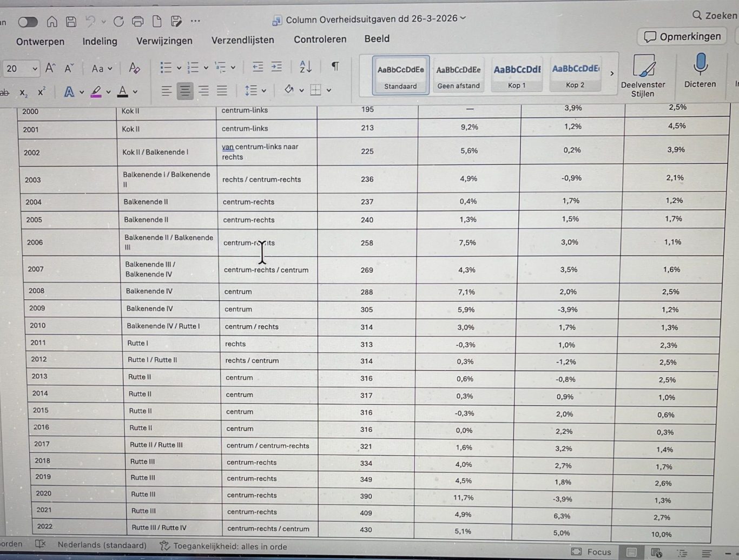Viewport: 739px width, 560px height.
Task: Click the Save icon in quick access toolbar
Action: (x=71, y=22)
